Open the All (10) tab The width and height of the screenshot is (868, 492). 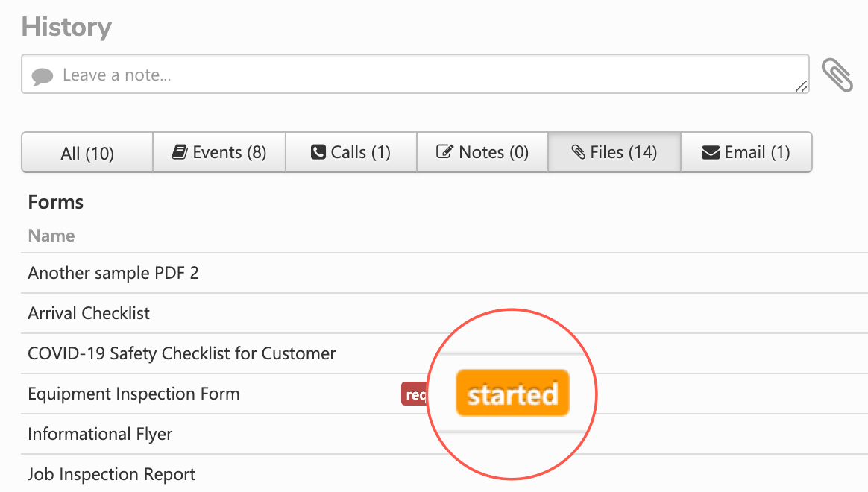tap(87, 152)
